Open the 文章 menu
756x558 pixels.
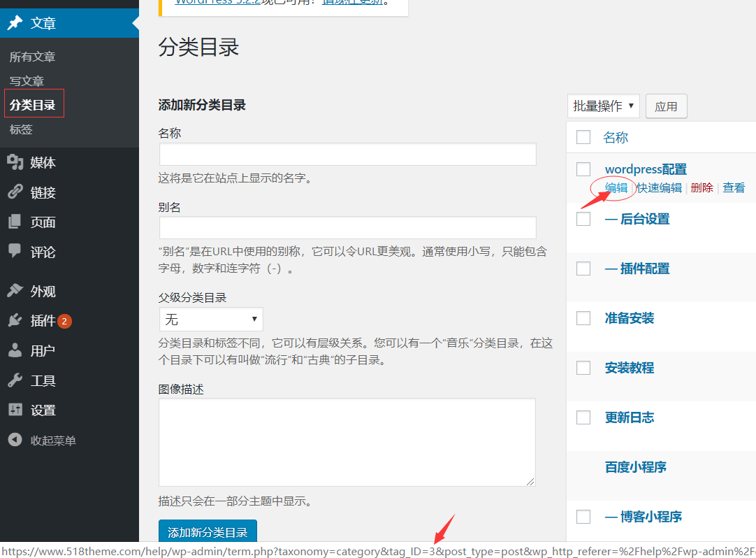pos(43,22)
